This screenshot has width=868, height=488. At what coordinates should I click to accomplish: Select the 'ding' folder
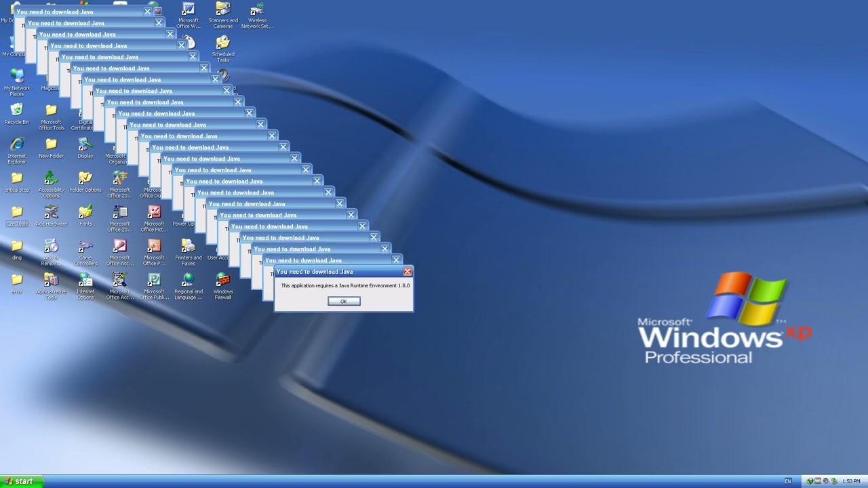click(17, 249)
